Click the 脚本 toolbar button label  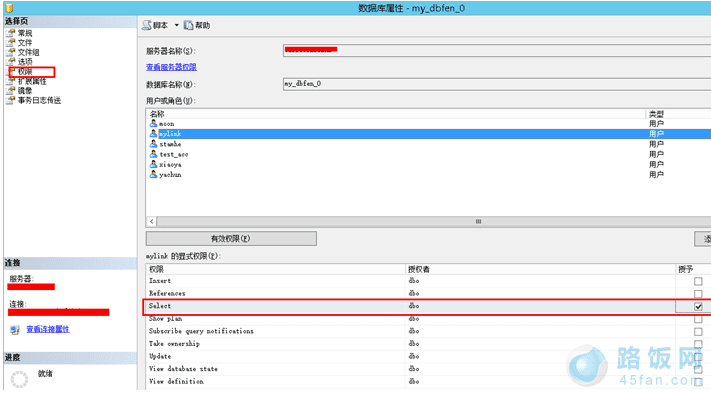point(161,25)
